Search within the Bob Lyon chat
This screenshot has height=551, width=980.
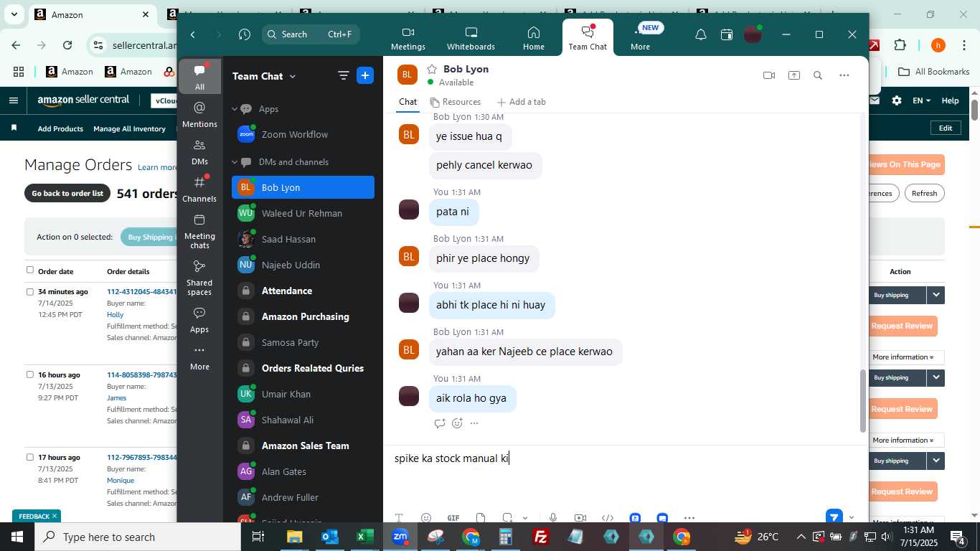point(818,75)
